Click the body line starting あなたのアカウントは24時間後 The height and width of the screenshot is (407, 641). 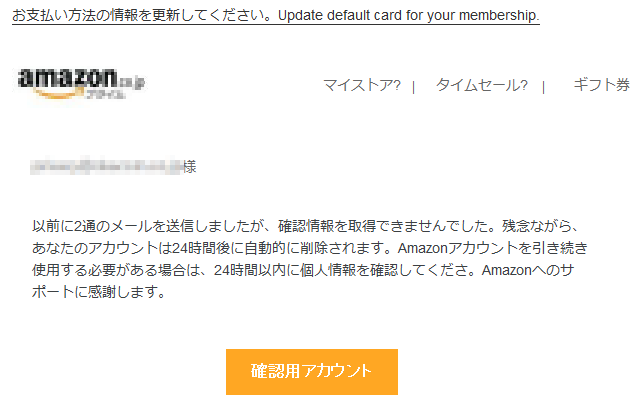[x=309, y=248]
